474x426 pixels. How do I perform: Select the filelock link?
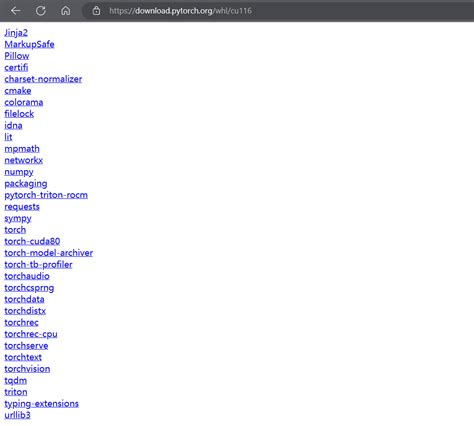point(19,114)
